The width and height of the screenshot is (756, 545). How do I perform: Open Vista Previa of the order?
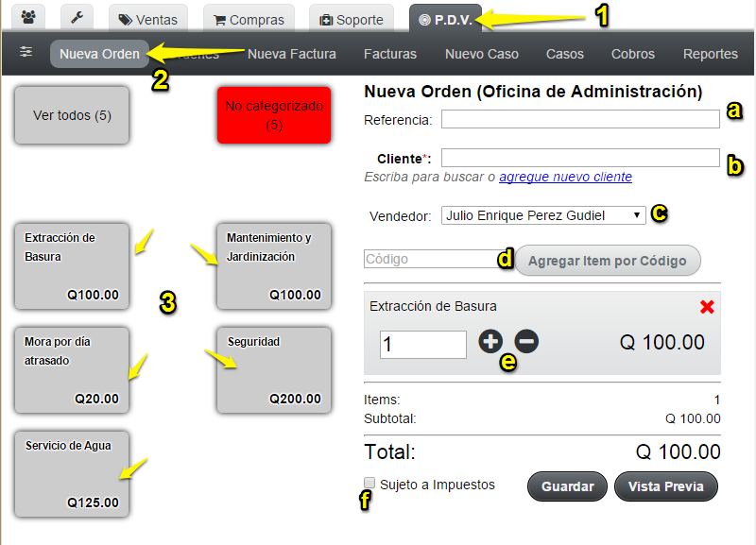[666, 486]
